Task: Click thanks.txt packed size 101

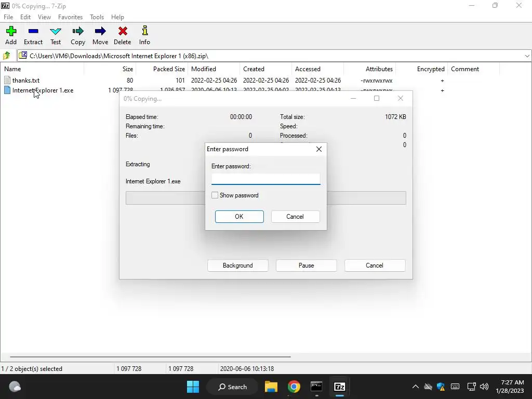Action: [x=180, y=81]
